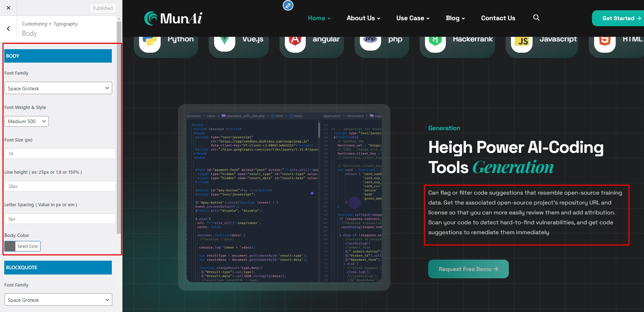Click the BODY section heading

[58, 56]
